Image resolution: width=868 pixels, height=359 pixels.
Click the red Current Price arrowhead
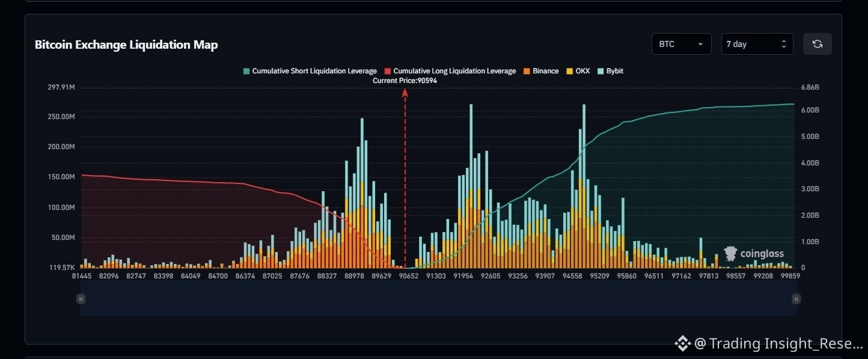tap(405, 93)
